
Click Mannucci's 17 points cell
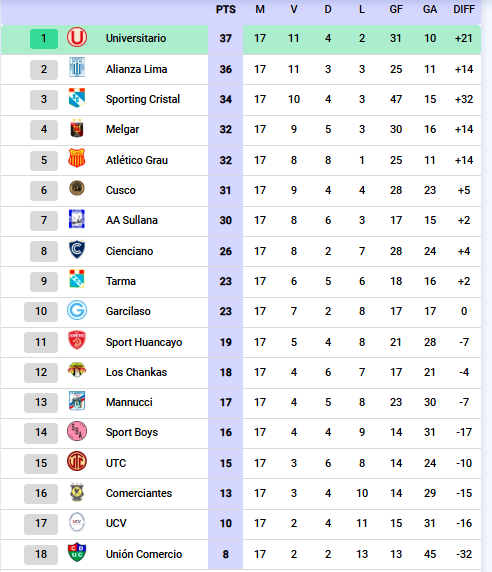(x=226, y=402)
